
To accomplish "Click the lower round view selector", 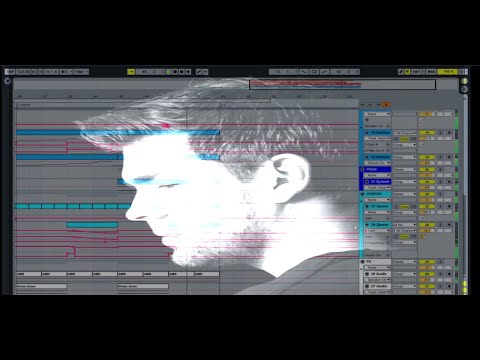I will (464, 89).
